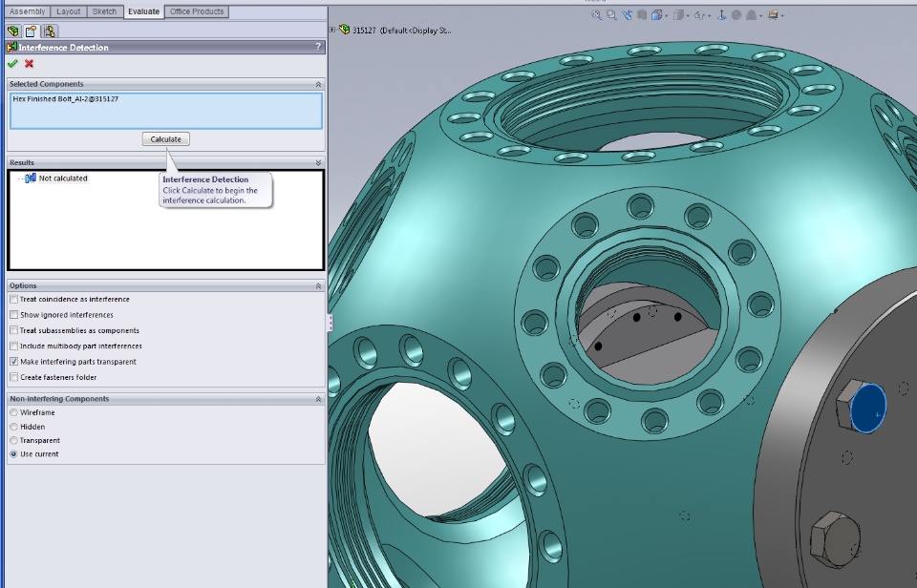Image resolution: width=917 pixels, height=588 pixels.
Task: Open View Orientation dropdown arrow
Action: [x=666, y=16]
